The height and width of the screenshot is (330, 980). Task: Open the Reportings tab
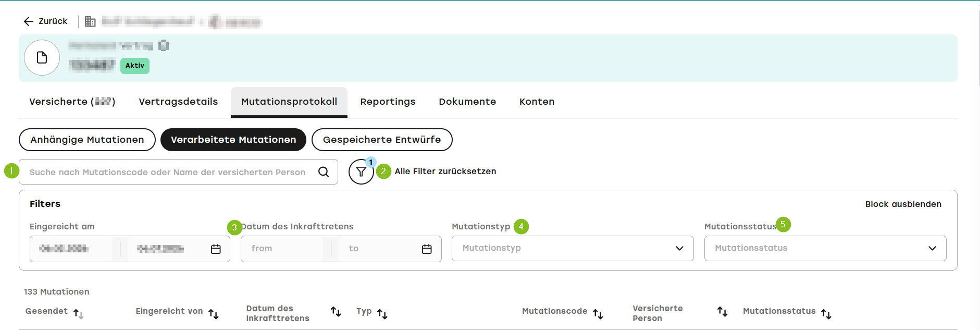tap(388, 102)
